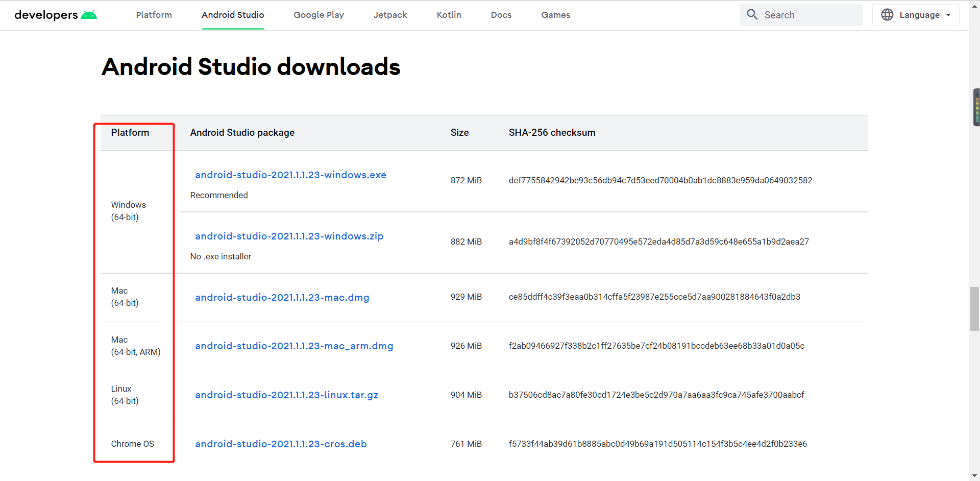
Task: Click the SHA-256 checksum column header
Action: coord(552,132)
